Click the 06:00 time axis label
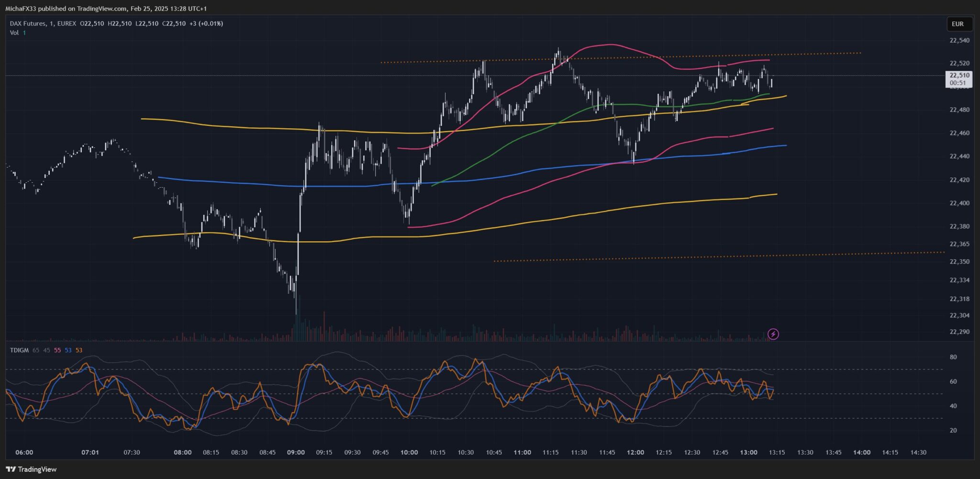The width and height of the screenshot is (980, 479). tap(24, 453)
